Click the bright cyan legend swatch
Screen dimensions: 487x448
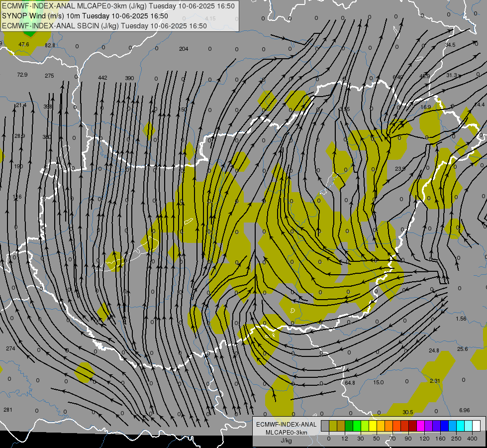coord(460,426)
